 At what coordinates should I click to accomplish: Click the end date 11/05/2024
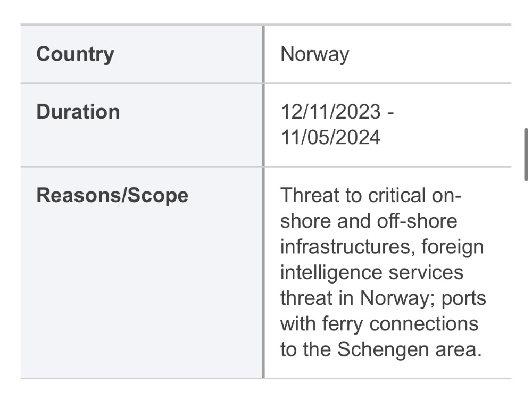(x=330, y=137)
